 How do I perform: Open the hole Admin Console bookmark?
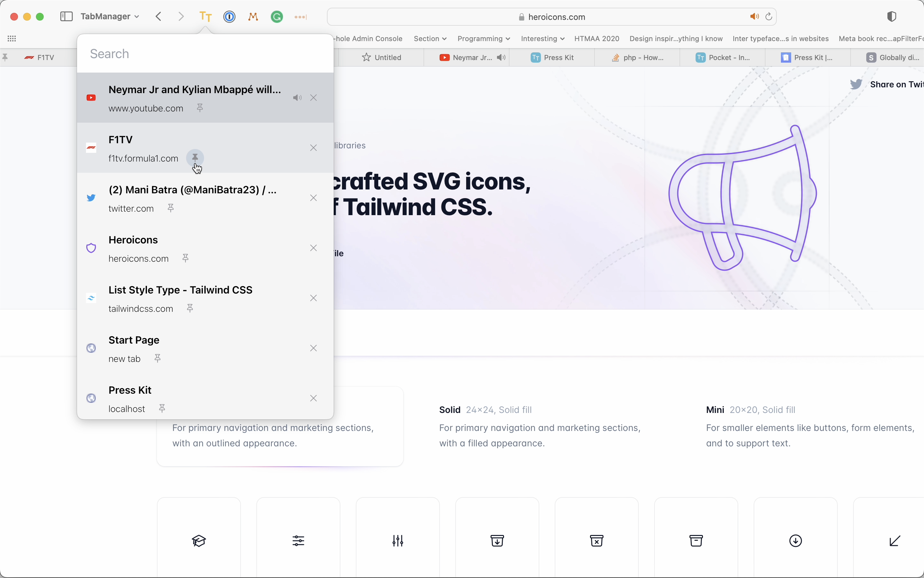click(x=368, y=39)
